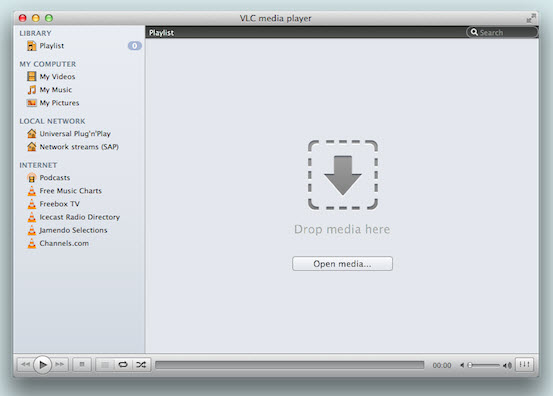Viewport: 553px width, 396px height.
Task: Click the Open media... button
Action: (x=342, y=264)
